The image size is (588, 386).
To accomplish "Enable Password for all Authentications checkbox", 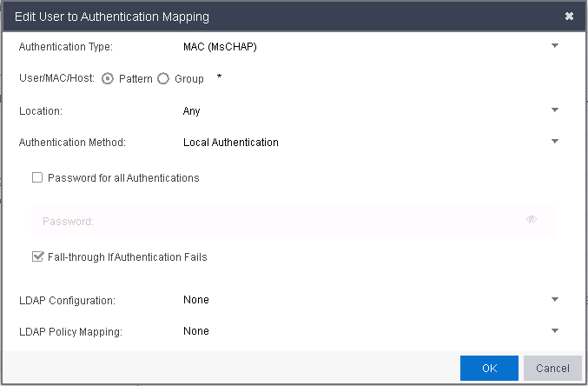I will click(x=37, y=178).
